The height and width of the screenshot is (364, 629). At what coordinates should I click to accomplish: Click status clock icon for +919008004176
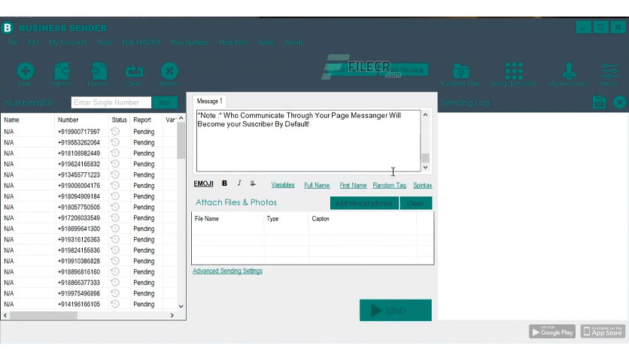115,185
